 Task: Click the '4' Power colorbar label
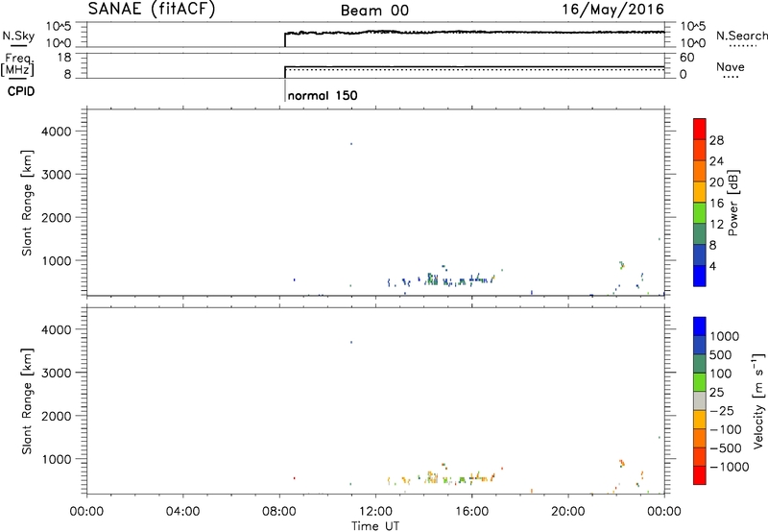click(713, 266)
